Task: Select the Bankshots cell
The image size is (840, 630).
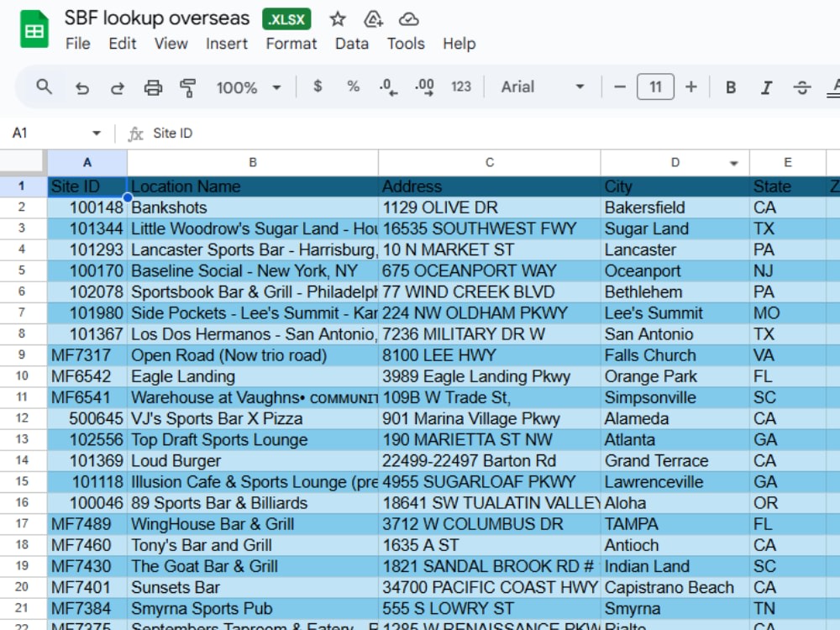Action: pos(253,207)
